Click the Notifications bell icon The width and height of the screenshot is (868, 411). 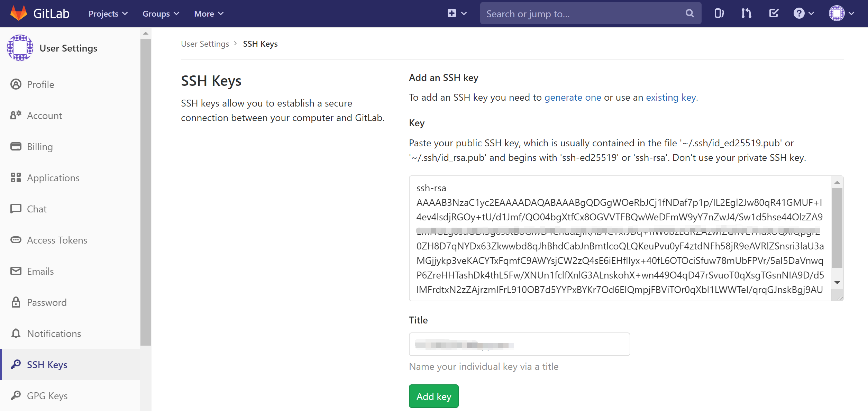(15, 333)
